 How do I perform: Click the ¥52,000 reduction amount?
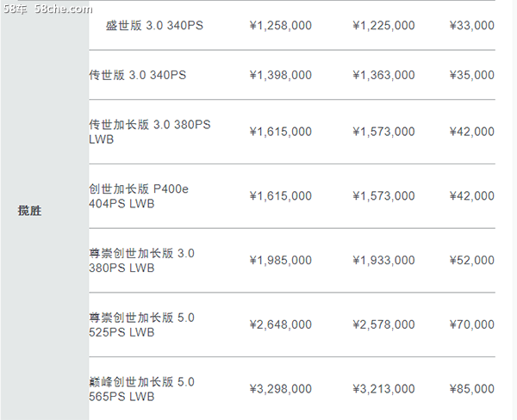click(x=472, y=260)
